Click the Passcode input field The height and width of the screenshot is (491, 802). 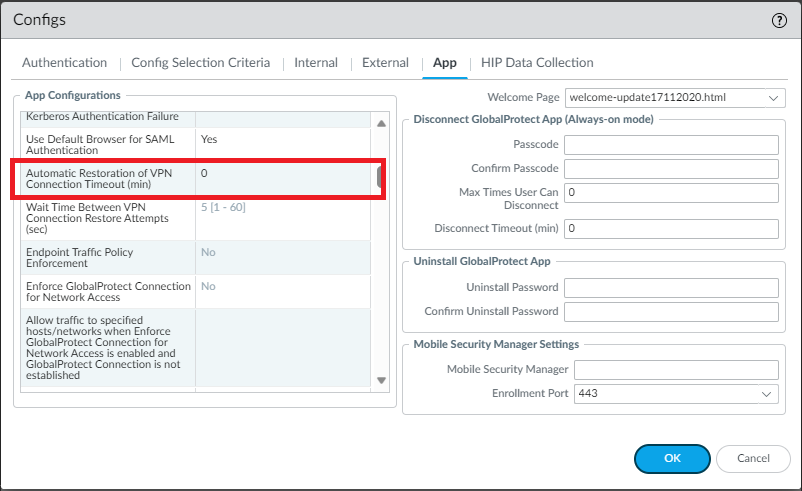tap(671, 144)
